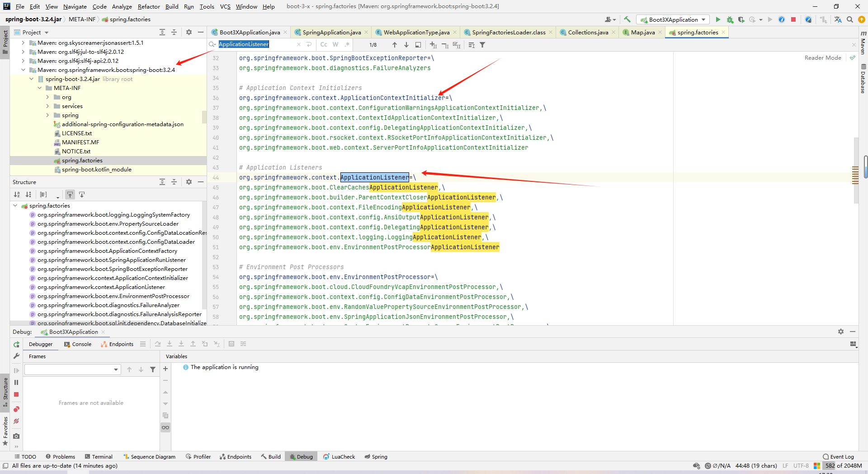Switch to WebApplicationType.java tab
868x474 pixels.
click(416, 32)
